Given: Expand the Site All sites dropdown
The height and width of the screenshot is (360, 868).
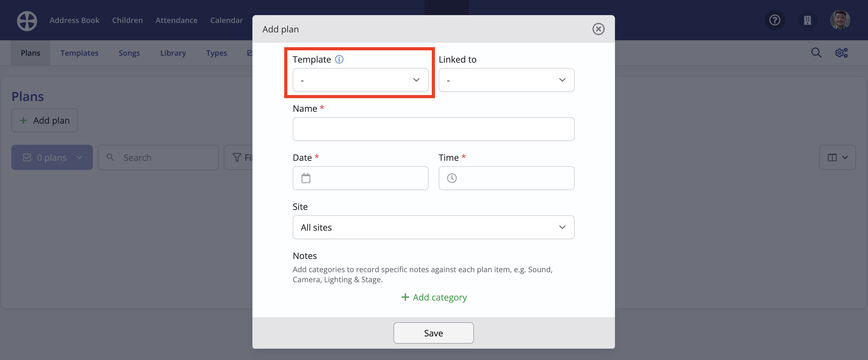Looking at the screenshot, I should [433, 227].
